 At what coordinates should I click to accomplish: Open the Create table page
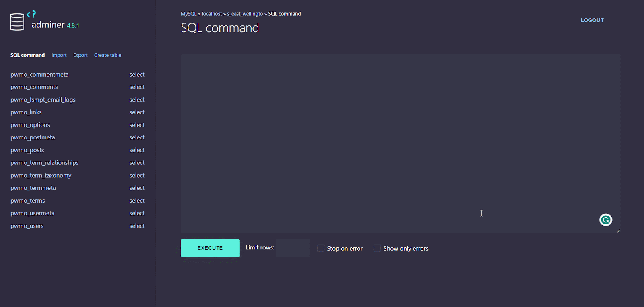tap(107, 55)
